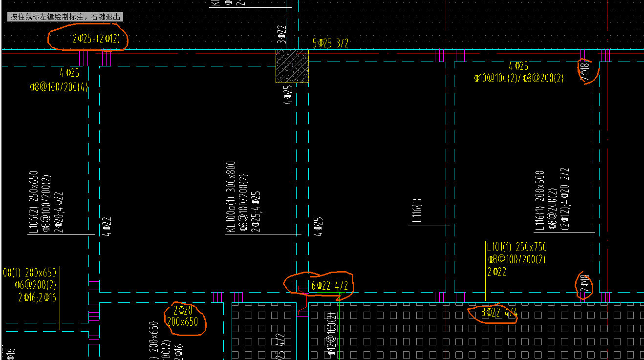This screenshot has height=360, width=644.
Task: Select the 2Φ22 text under L101(1)
Action: tap(496, 272)
